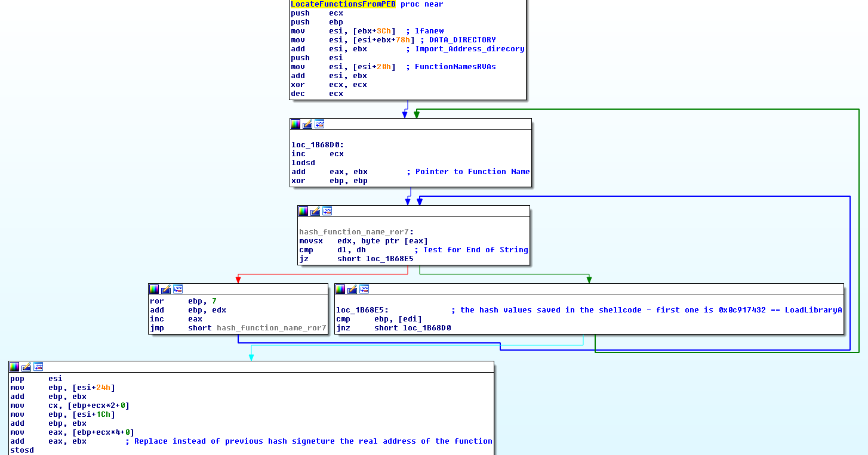Screen dimensions: 868x455
Task: Click group nodes icon of loc_1B68E5 block
Action: pyautogui.click(x=364, y=289)
